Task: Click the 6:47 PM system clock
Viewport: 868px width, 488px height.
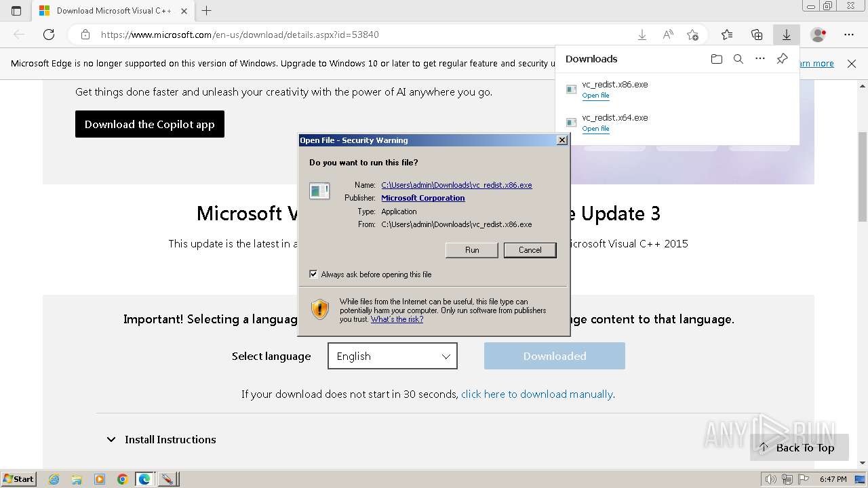Action: pyautogui.click(x=833, y=479)
